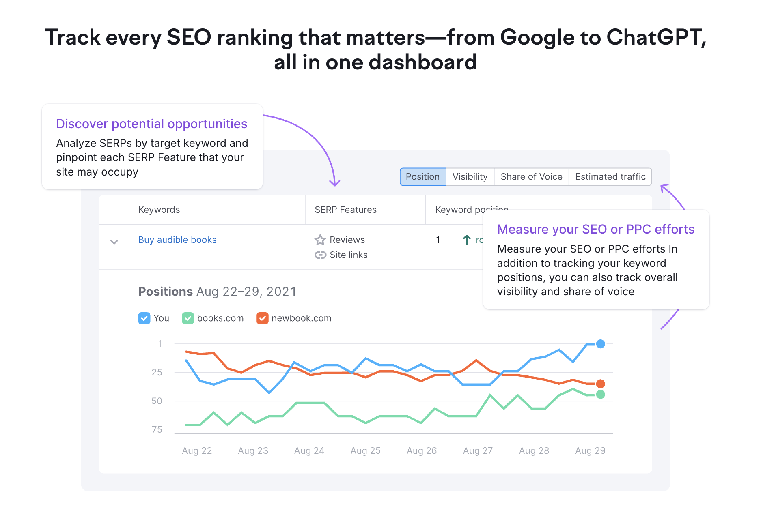Viewport: 763px width, 532px height.
Task: Disable the newbook.com checkbox
Action: coord(262,318)
